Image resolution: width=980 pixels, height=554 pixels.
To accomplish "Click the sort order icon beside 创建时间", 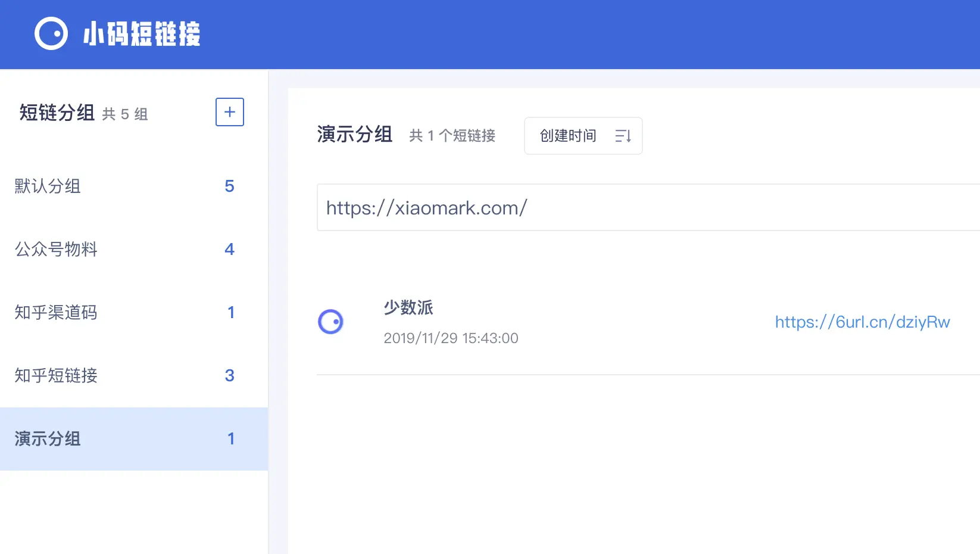I will tap(623, 136).
